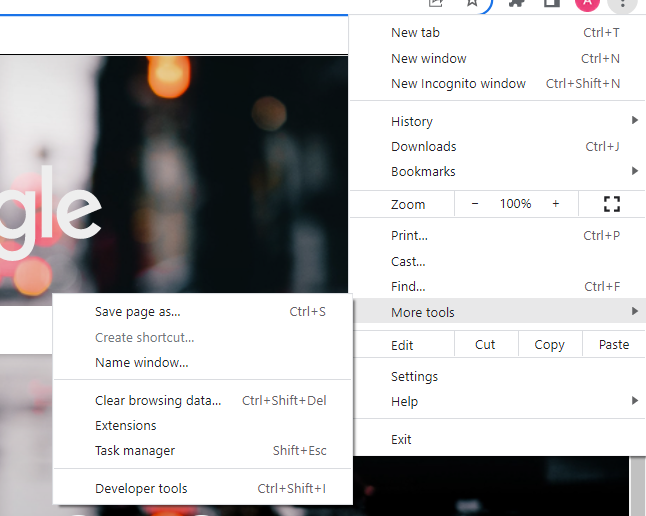Screen dimensions: 646x516
Task: Expand the Bookmarks submenu arrow
Action: [634, 171]
